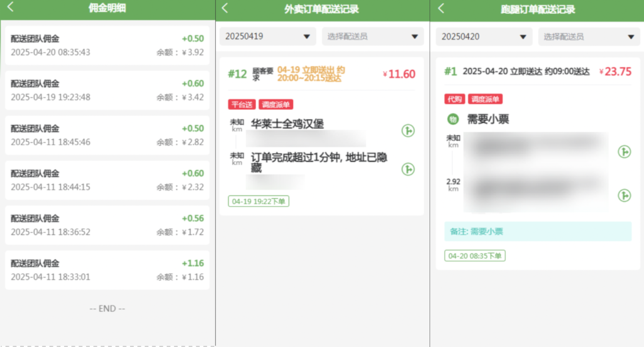Select the 平台送 tag

tap(241, 105)
